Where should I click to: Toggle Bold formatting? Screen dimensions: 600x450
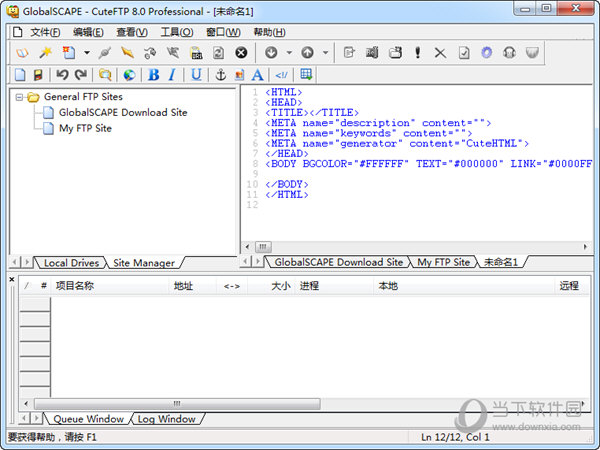click(x=153, y=75)
